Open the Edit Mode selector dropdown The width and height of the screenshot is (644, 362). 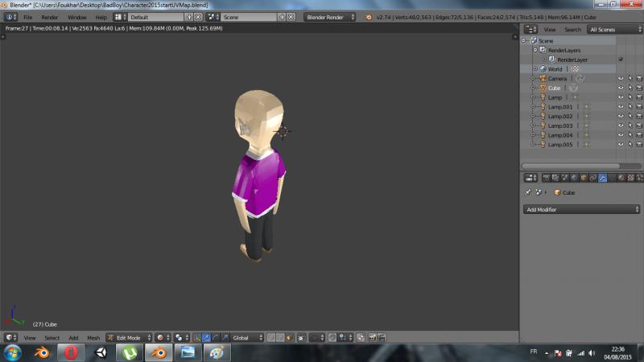129,338
